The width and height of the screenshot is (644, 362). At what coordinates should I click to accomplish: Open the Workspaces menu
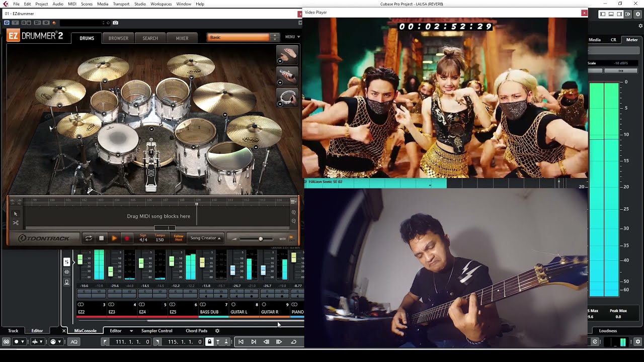(161, 4)
